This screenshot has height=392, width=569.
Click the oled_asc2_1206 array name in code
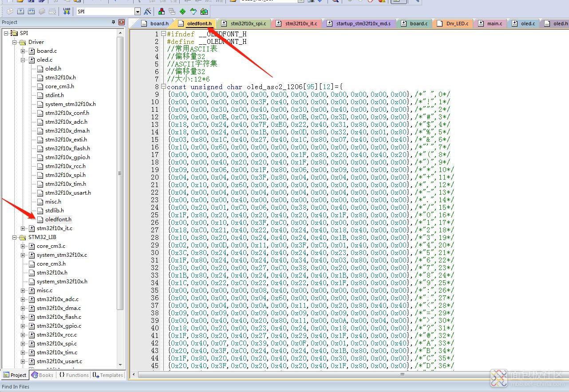pos(275,87)
